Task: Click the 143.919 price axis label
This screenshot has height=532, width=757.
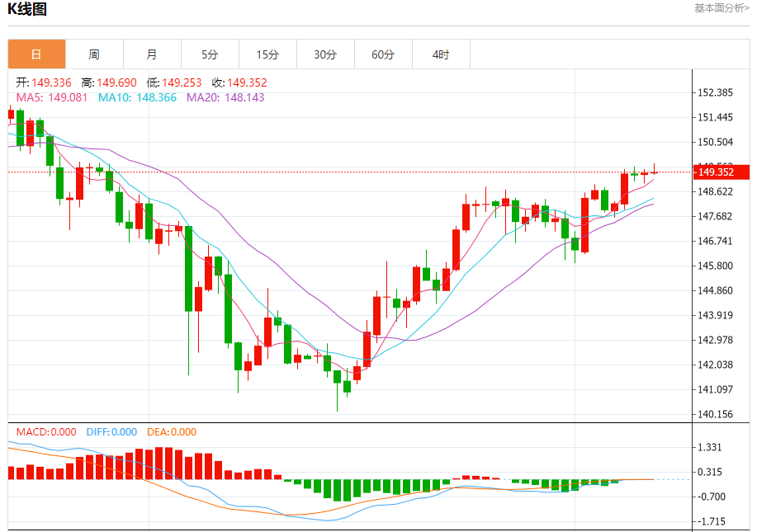Action: [x=716, y=315]
